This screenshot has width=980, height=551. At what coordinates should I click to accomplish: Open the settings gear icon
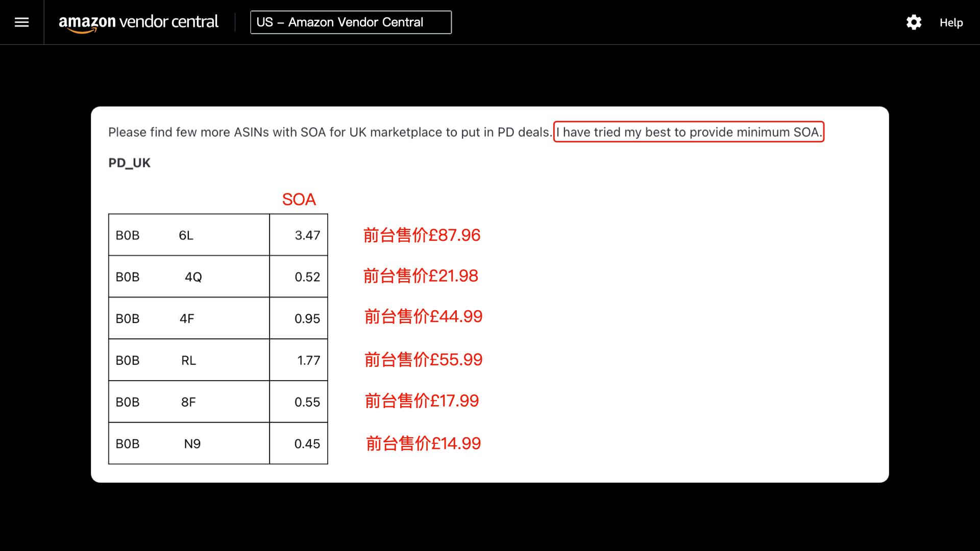click(x=914, y=22)
